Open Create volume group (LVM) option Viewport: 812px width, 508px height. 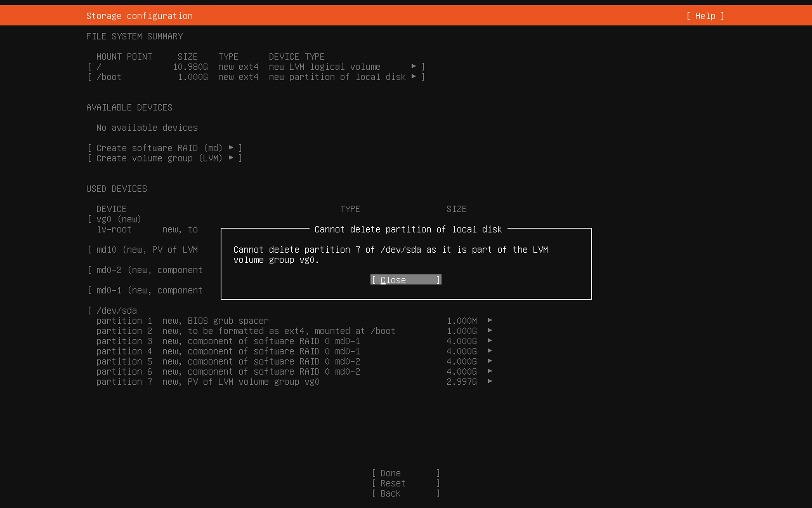coord(165,158)
